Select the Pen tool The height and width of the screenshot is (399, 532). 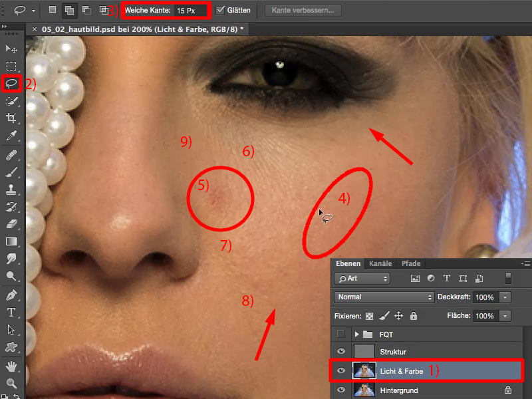point(11,295)
